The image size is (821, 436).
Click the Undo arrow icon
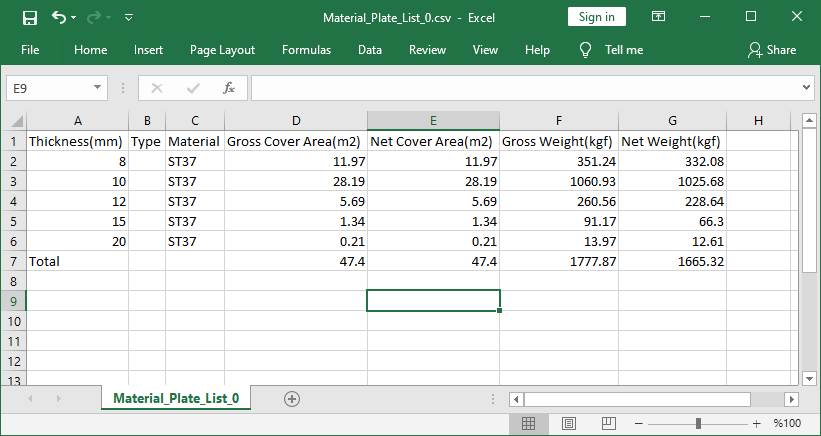click(59, 17)
